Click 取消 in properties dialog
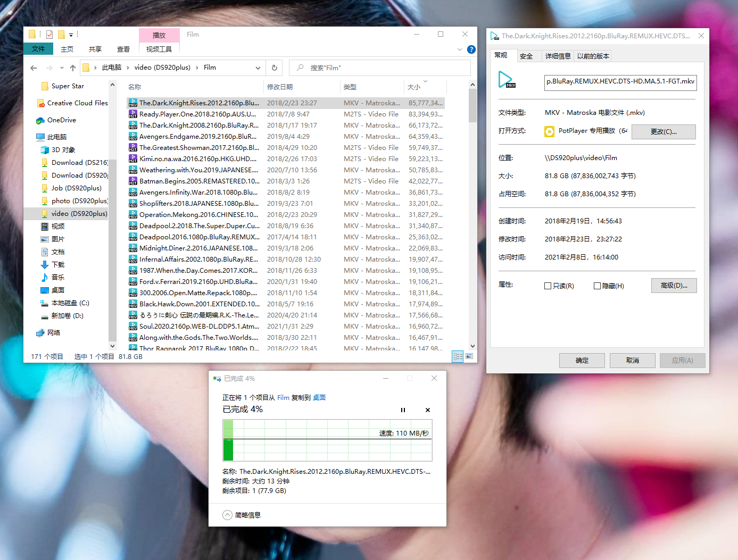Image resolution: width=738 pixels, height=560 pixels. point(632,361)
